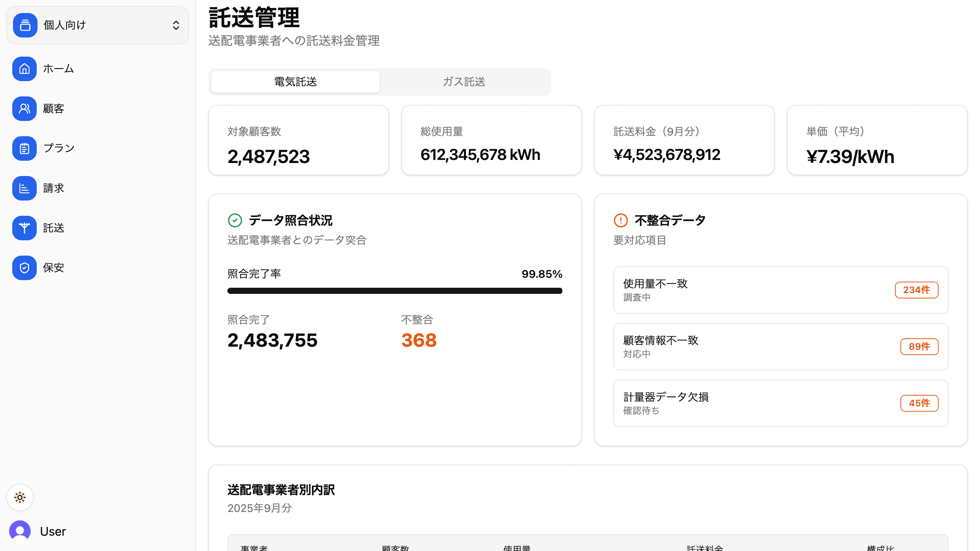This screenshot has width=980, height=551.
Task: Click the 照合完了率 progress bar
Action: click(395, 291)
